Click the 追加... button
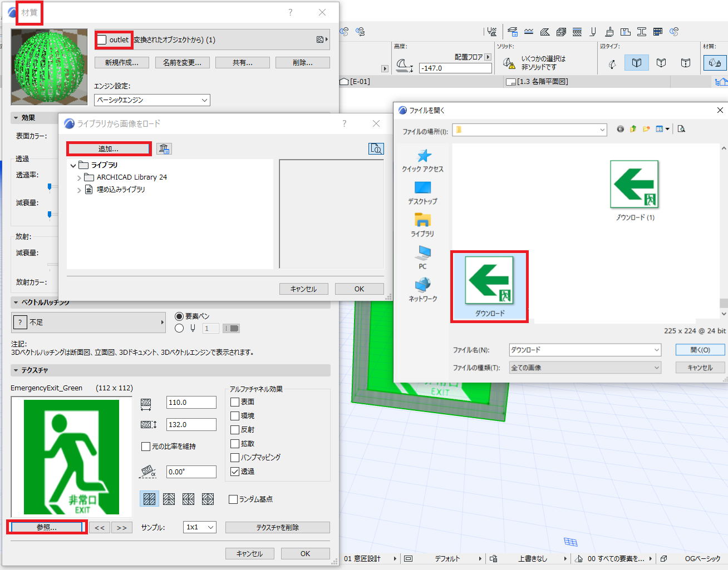The height and width of the screenshot is (570, 728). [x=109, y=148]
